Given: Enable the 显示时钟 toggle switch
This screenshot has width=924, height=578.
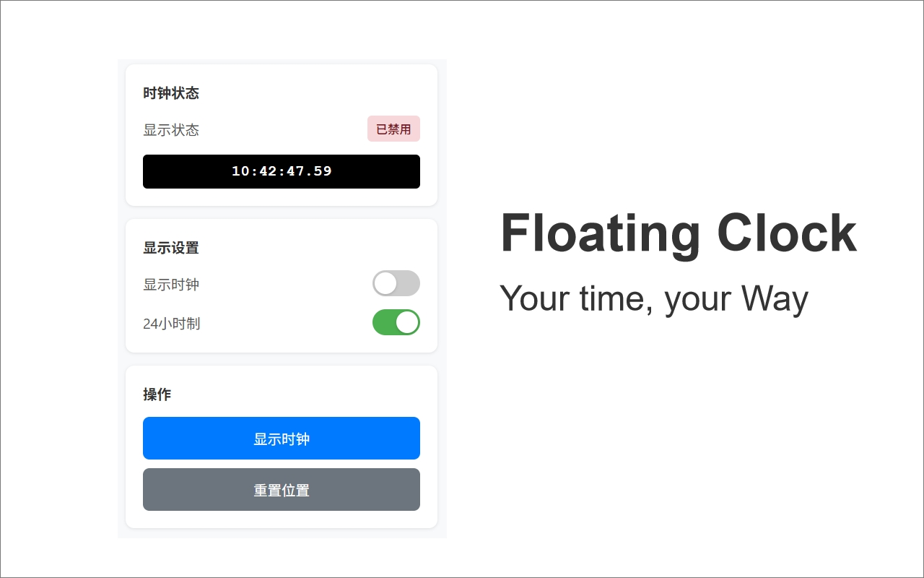Looking at the screenshot, I should pyautogui.click(x=396, y=283).
